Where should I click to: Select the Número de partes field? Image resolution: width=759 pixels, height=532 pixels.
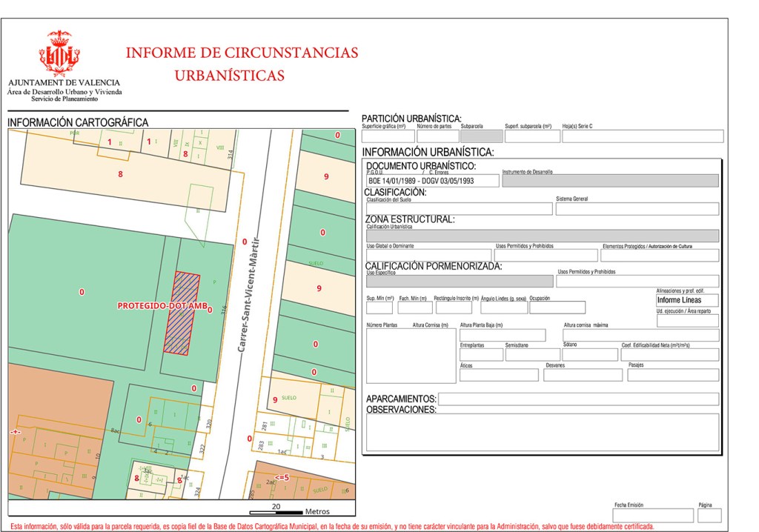click(x=438, y=136)
